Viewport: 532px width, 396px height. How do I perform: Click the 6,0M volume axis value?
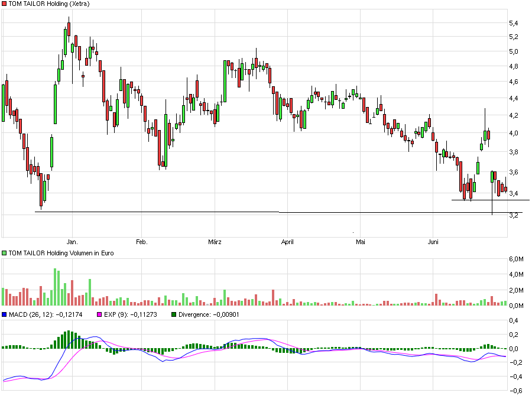[516, 259]
